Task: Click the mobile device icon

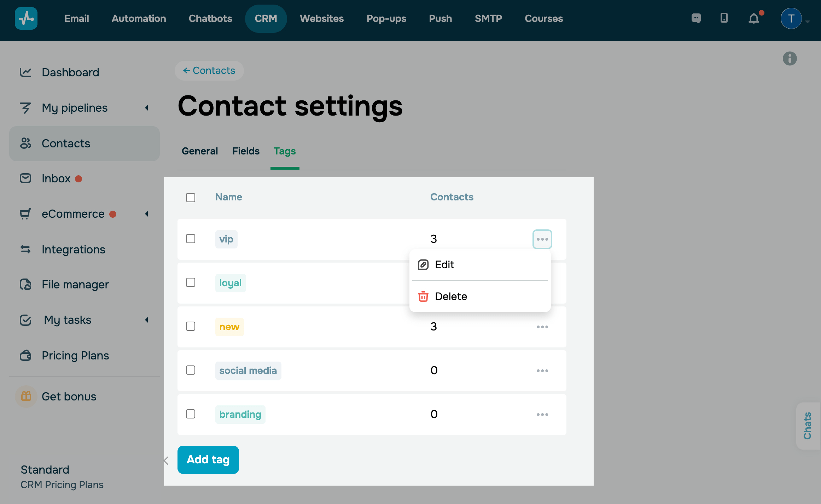Action: [x=724, y=18]
